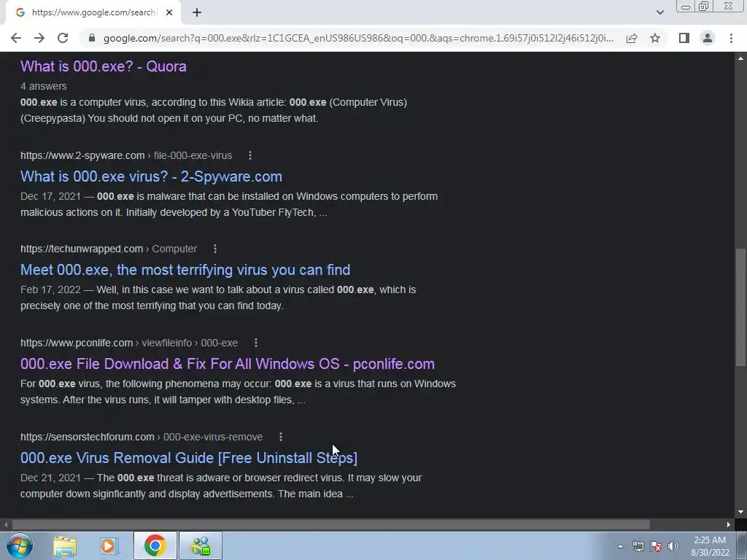Screen dimensions: 747x560
Task: Open the users app on the taskbar
Action: point(201,545)
